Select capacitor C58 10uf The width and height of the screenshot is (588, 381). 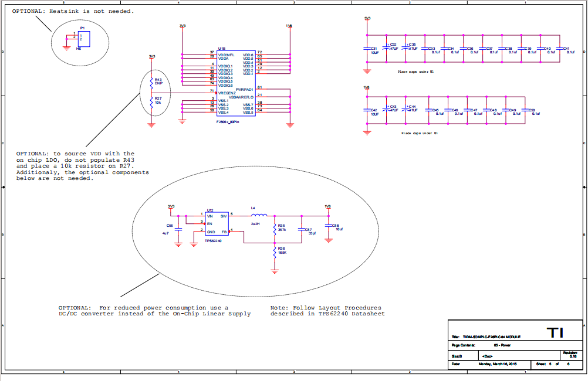pos(329,226)
